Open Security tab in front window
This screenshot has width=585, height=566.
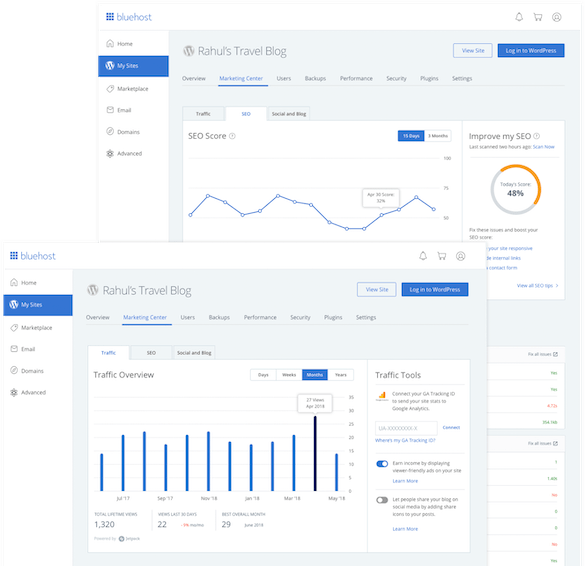tap(300, 317)
